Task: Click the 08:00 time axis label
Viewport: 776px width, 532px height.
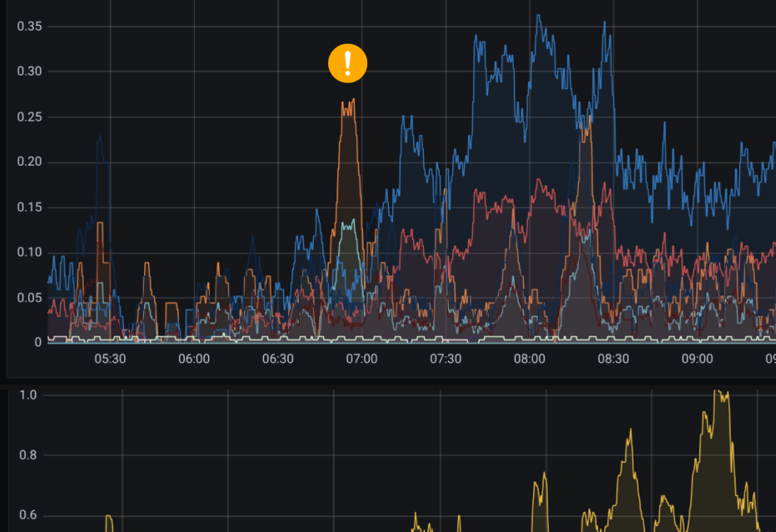Action: coord(530,359)
